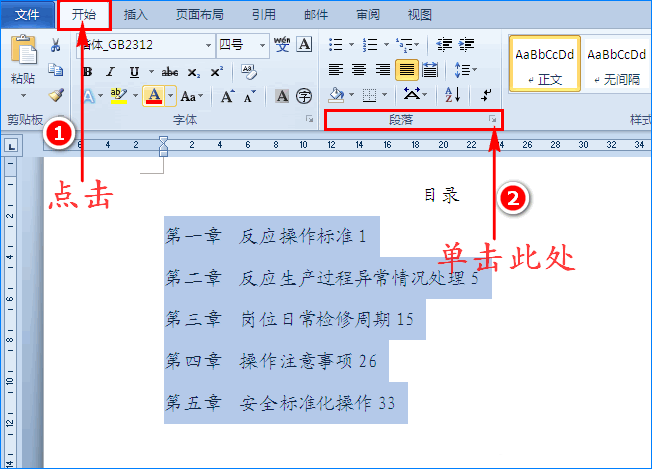Click the Copy icon in clipboard group
This screenshot has height=469, width=652.
[55, 70]
